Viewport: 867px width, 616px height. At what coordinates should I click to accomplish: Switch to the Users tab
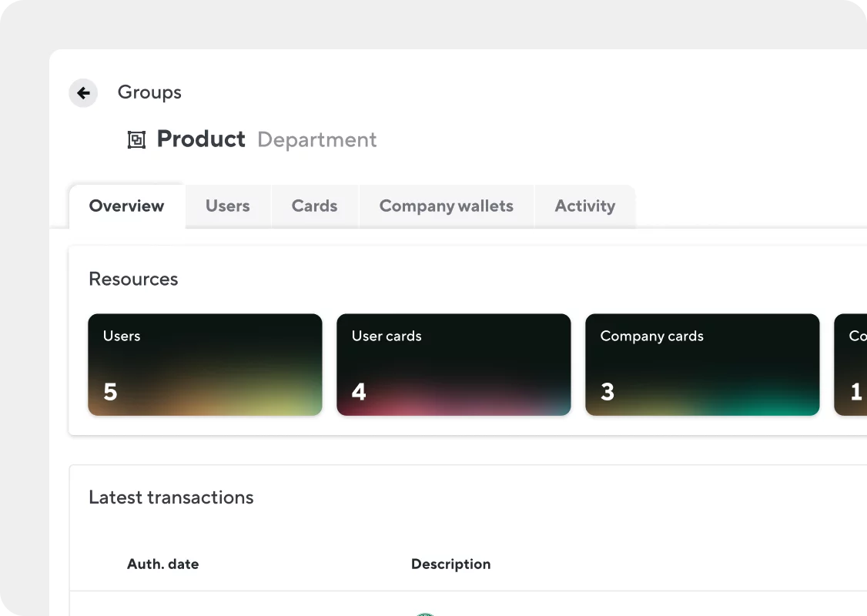tap(228, 206)
